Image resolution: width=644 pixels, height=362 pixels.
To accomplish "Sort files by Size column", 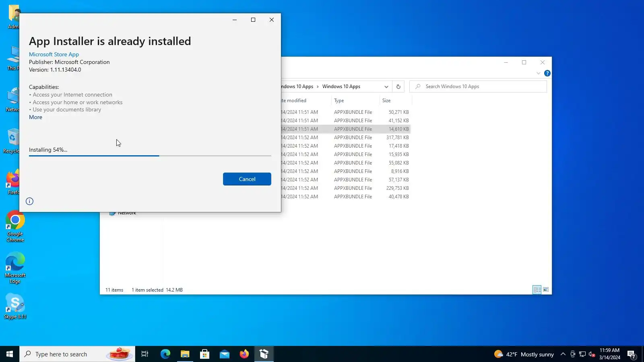I will pos(395,101).
